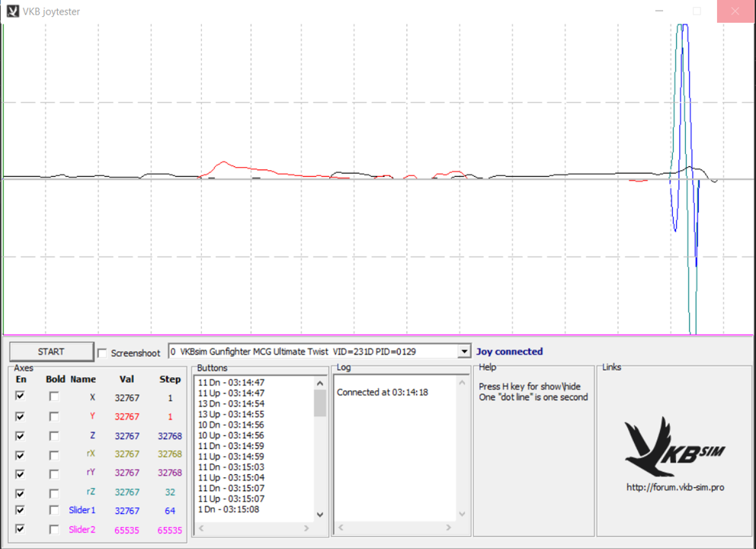Toggle Bold checkbox for Y axis

pos(54,416)
